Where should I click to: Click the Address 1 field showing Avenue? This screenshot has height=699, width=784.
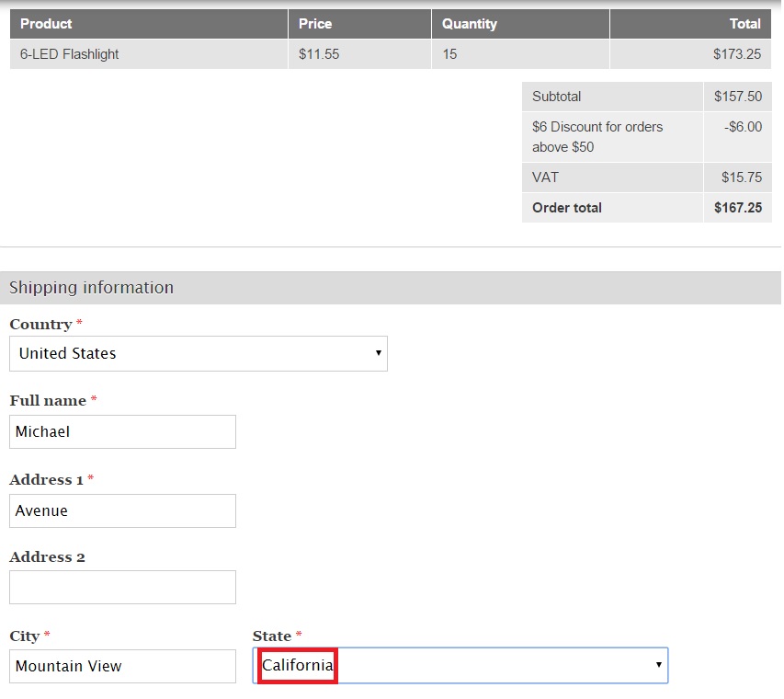pyautogui.click(x=122, y=510)
